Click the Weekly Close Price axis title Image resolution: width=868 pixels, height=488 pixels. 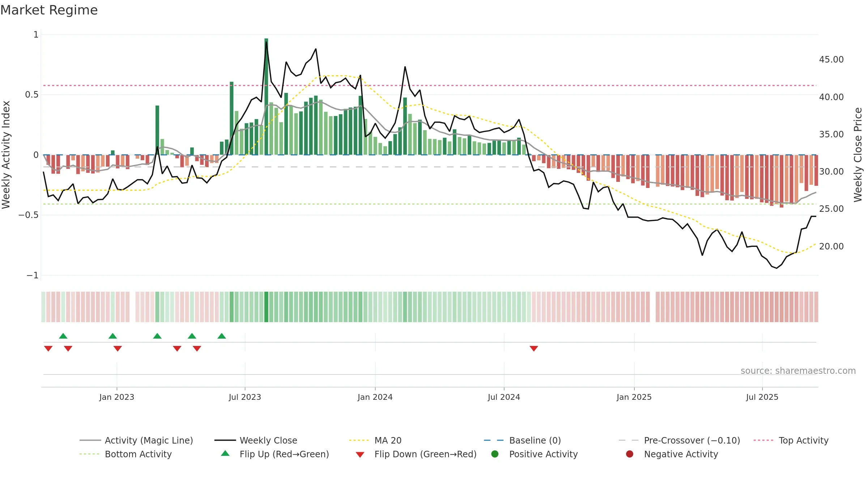(858, 155)
